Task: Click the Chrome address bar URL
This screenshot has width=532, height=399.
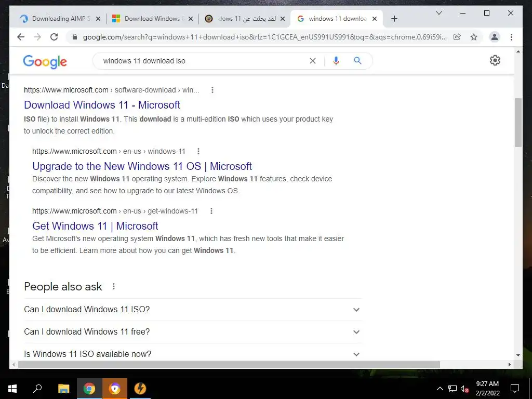Action: coord(264,37)
